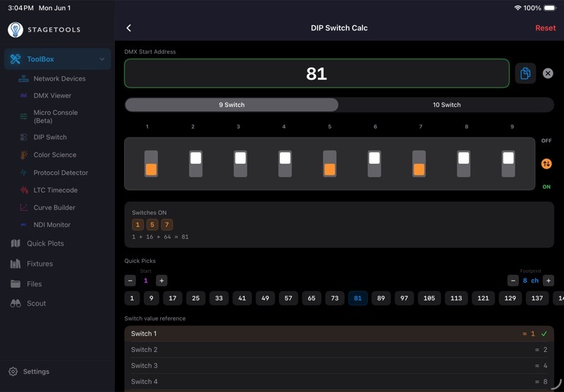This screenshot has width=564, height=392.
Task: Increase the Quick Picks start value
Action: coord(161,281)
